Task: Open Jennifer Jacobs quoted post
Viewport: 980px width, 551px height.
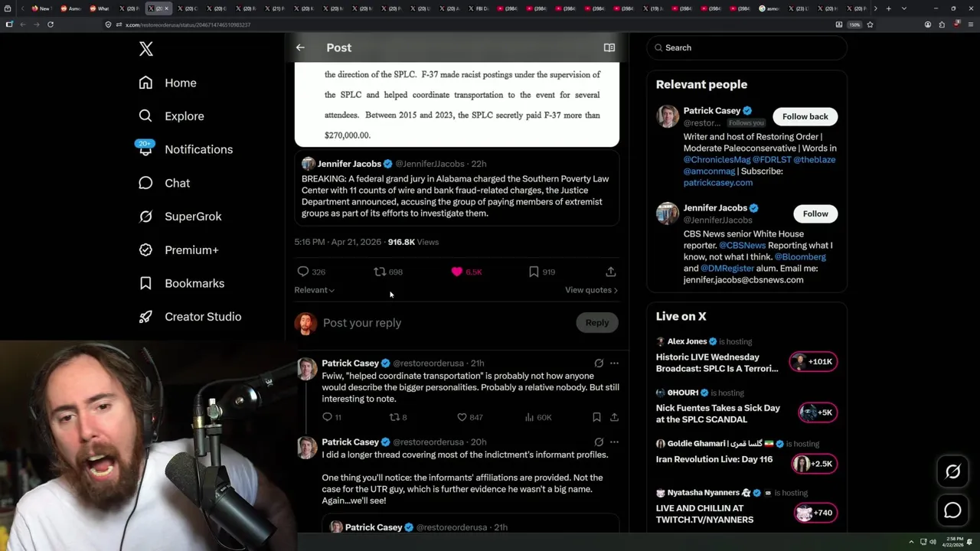Action: [457, 188]
